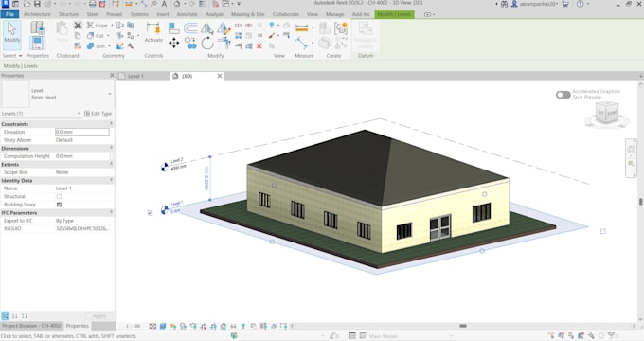This screenshot has height=341, width=644.
Task: Click the Print icon in quick access toolbar
Action: pos(93,4)
